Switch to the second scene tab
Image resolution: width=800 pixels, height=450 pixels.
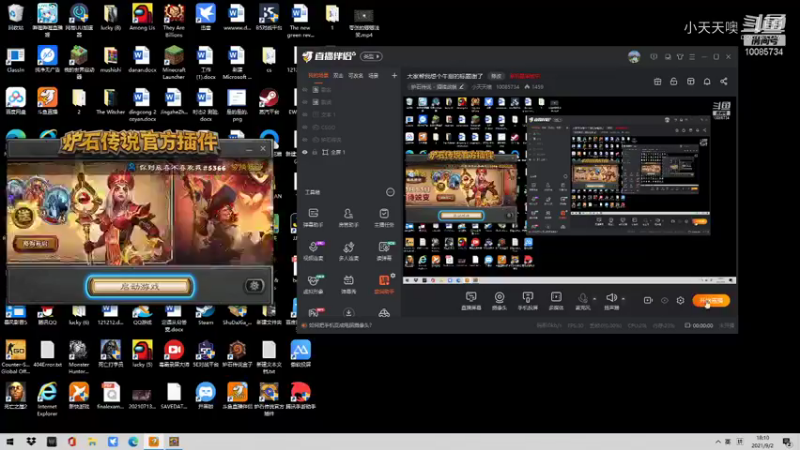(338, 76)
